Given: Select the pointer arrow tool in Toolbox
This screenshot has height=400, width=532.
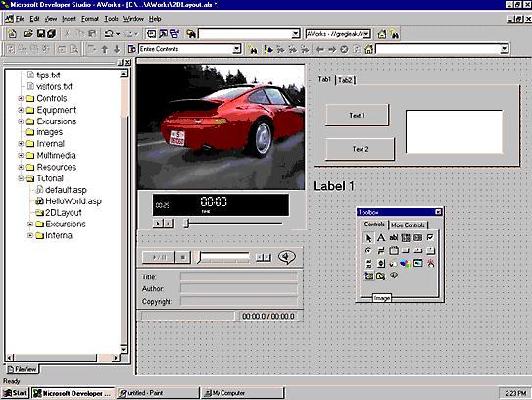Looking at the screenshot, I should (x=368, y=238).
